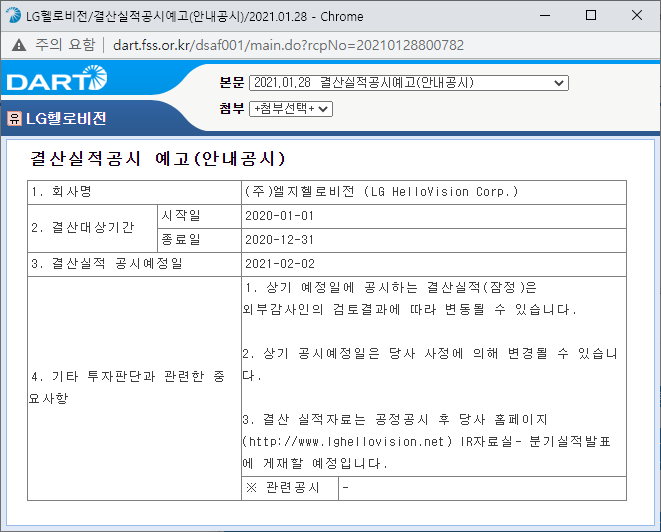Screen dimensions: 661x532
Task: Click the 1. 회사명 label cell
Action: coord(134,192)
